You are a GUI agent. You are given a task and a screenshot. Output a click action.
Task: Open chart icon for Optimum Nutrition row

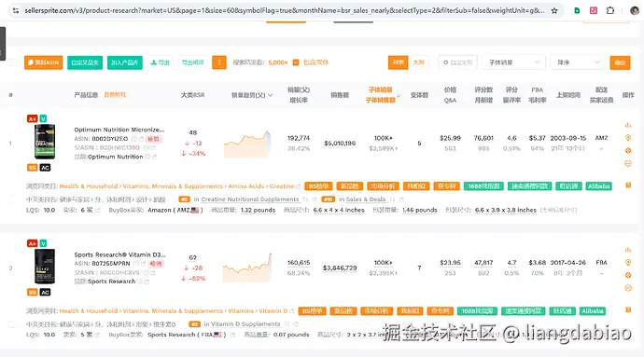click(628, 125)
